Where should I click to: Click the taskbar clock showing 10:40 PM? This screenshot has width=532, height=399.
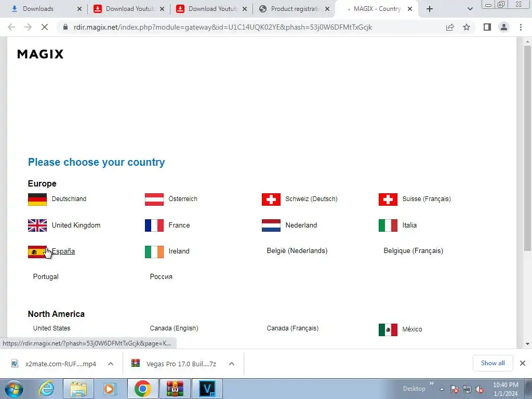click(x=506, y=389)
